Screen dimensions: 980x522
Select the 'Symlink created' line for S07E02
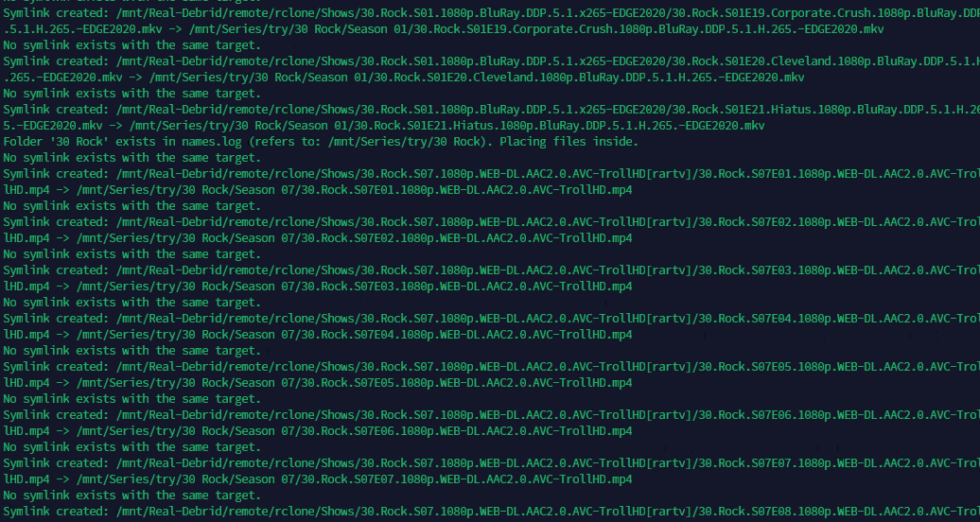(x=491, y=222)
